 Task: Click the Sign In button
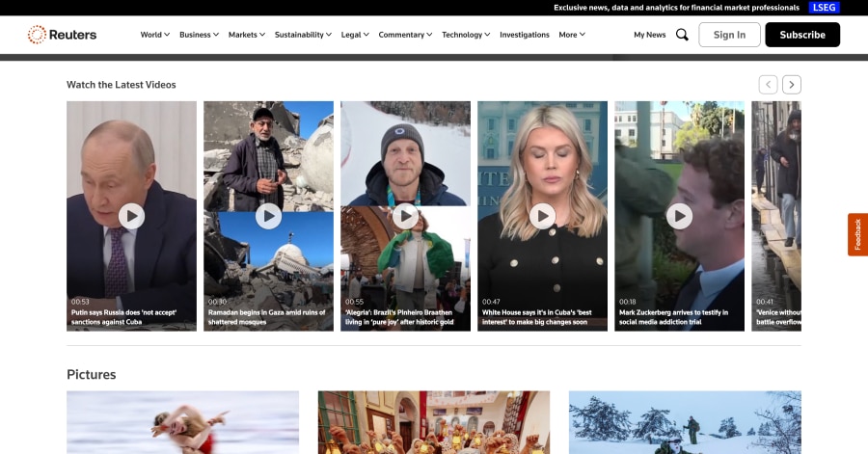[x=729, y=35]
